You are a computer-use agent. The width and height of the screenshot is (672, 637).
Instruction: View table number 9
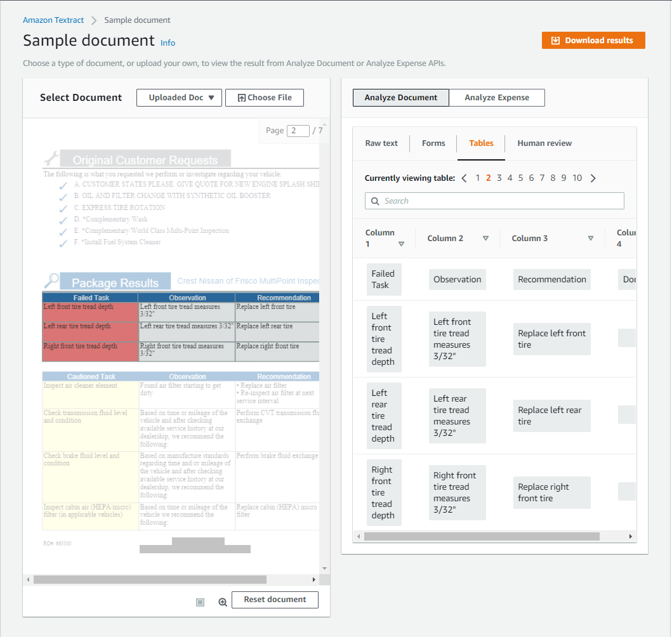pyautogui.click(x=563, y=178)
